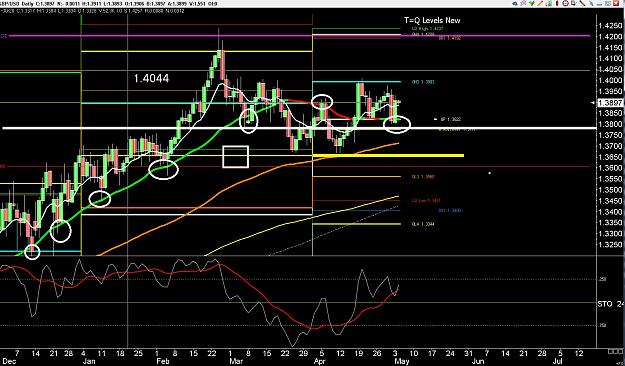
Task: Click the 1.4200 price axis label
Action: click(x=610, y=37)
